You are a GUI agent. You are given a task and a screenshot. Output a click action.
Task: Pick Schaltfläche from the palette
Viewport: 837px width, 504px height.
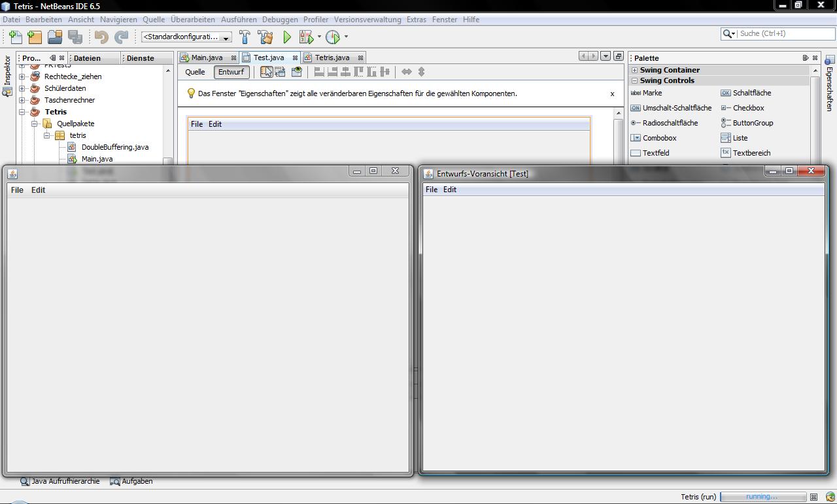[746, 93]
